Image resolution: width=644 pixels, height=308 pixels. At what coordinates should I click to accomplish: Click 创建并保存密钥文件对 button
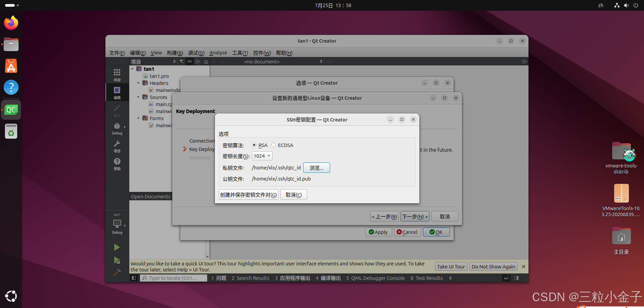point(248,195)
